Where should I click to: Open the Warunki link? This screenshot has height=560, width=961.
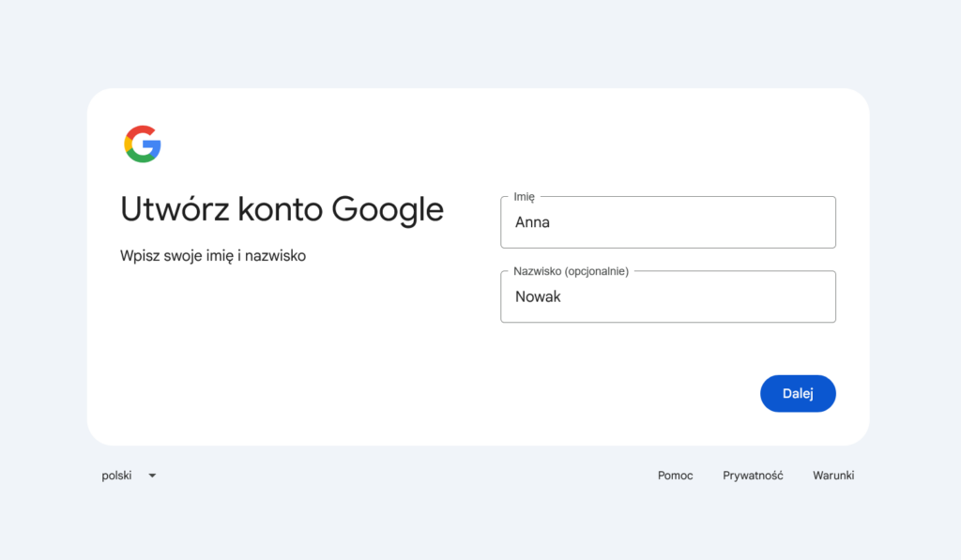833,476
